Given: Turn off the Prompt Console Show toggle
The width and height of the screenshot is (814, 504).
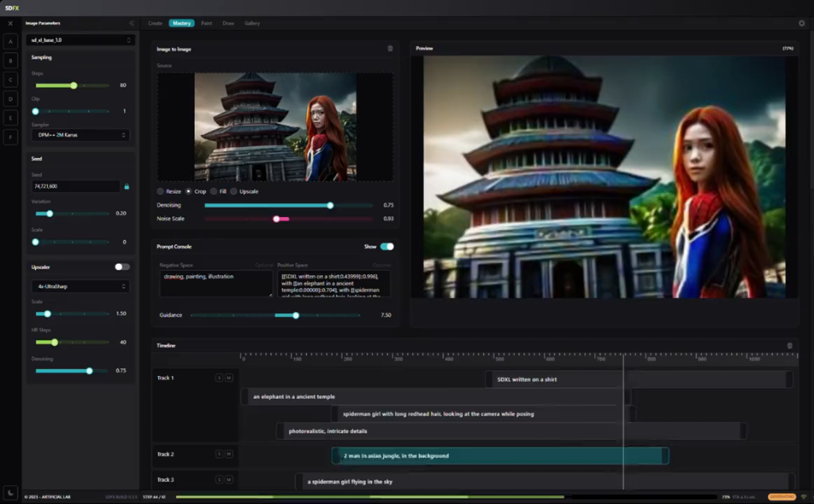Looking at the screenshot, I should tap(387, 246).
